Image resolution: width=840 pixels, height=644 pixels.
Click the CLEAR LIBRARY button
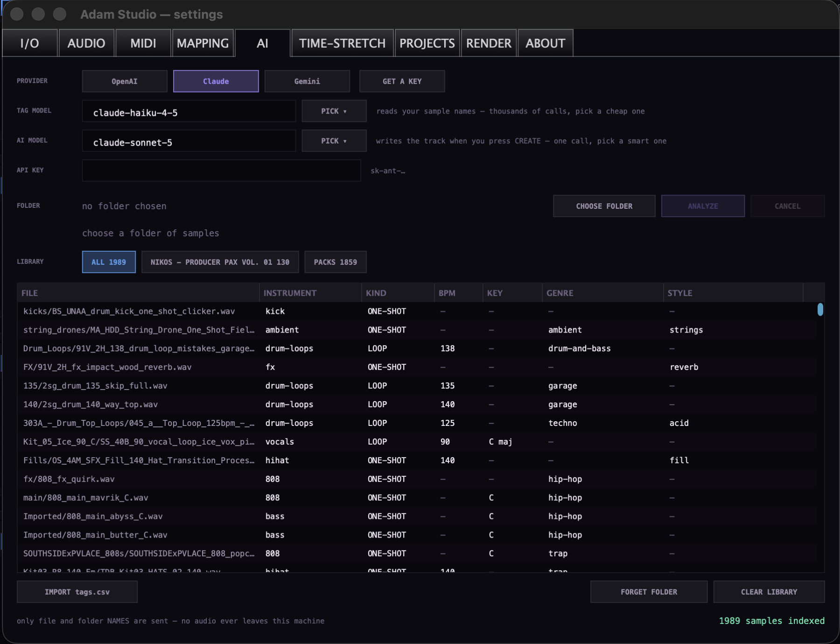769,592
